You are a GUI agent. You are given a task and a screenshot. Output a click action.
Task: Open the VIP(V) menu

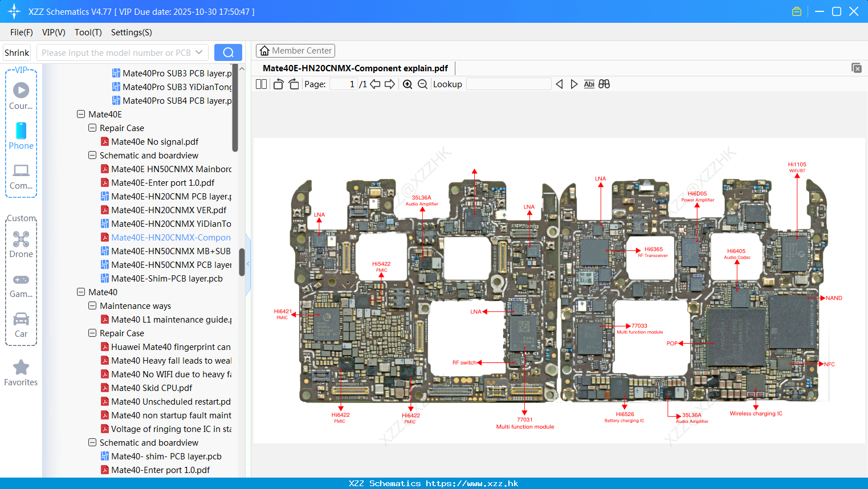54,32
